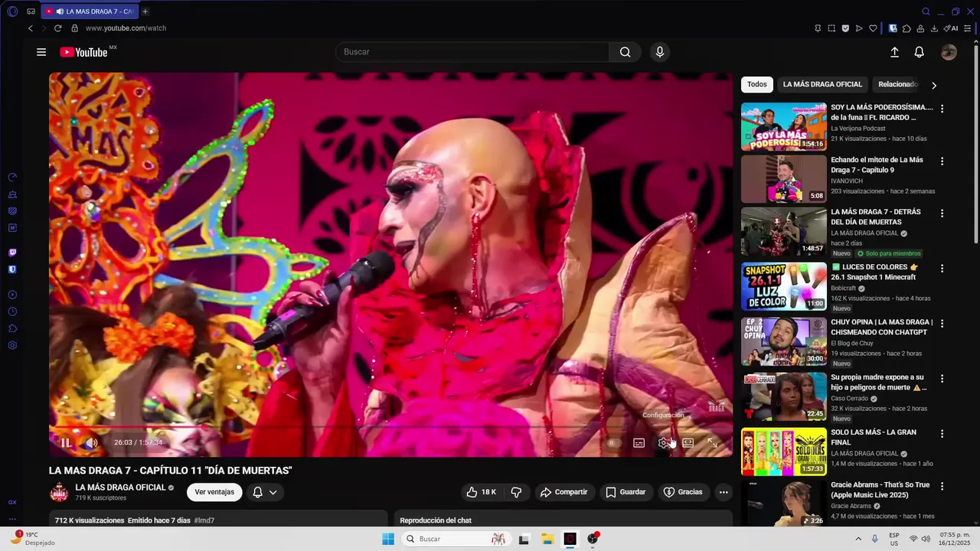Enter full screen mode
Viewport: 980px width, 551px height.
click(712, 442)
